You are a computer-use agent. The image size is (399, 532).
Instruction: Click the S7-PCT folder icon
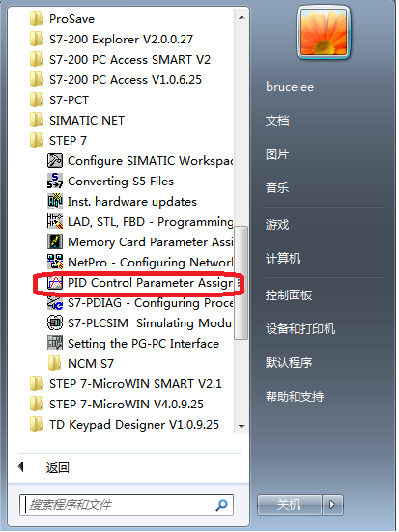(x=36, y=99)
